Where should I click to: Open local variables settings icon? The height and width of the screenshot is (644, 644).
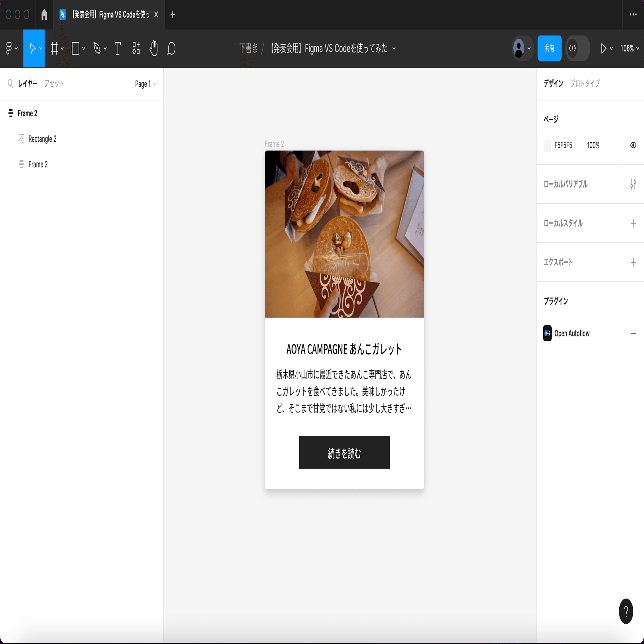click(633, 184)
